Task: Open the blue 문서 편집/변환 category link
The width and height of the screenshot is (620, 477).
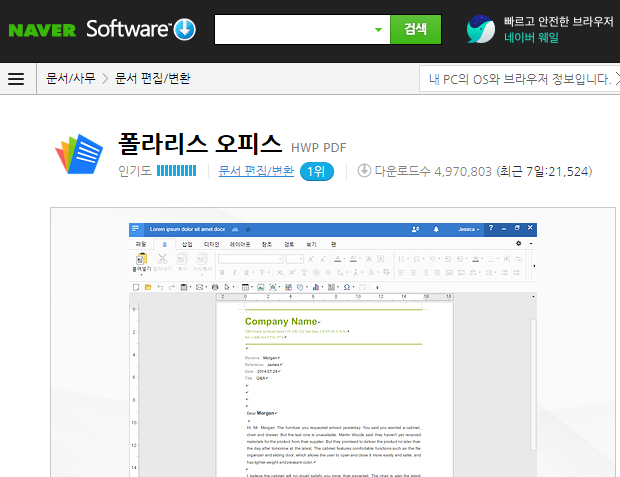Action: 256,171
